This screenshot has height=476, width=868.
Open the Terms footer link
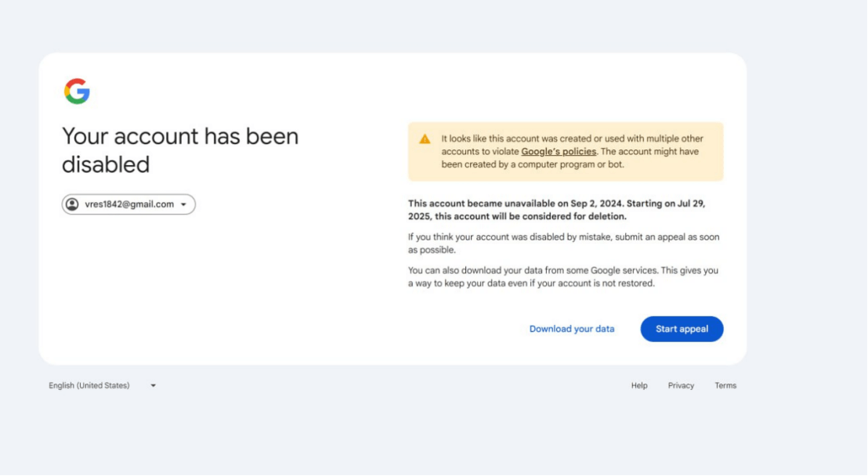(725, 386)
